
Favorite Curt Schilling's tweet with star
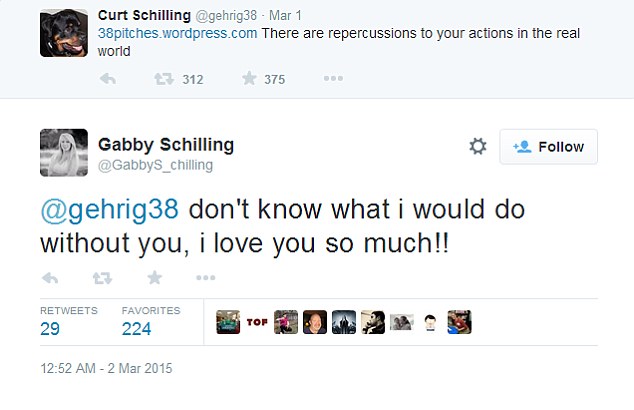(x=249, y=80)
